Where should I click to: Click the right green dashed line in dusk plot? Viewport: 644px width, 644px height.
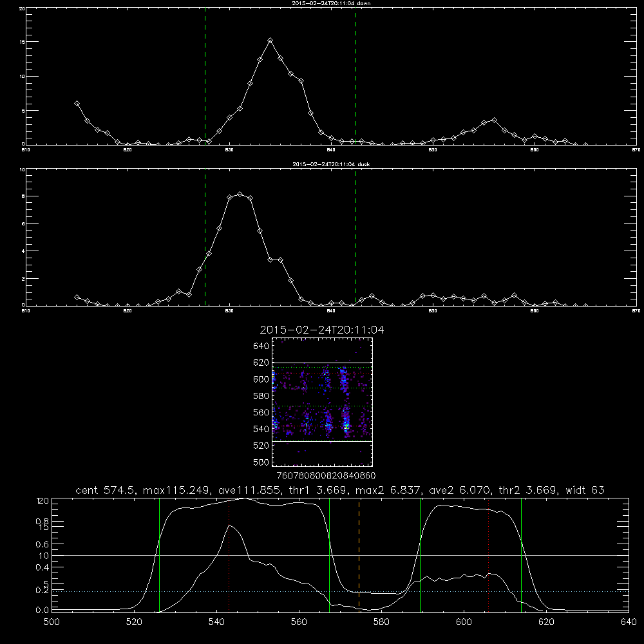pyautogui.click(x=355, y=237)
